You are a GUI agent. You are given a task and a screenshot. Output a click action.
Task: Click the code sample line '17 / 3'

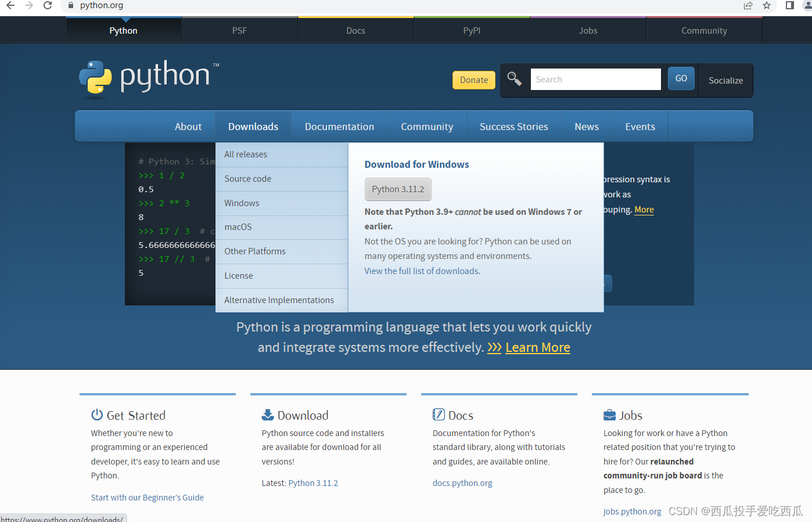tap(174, 231)
